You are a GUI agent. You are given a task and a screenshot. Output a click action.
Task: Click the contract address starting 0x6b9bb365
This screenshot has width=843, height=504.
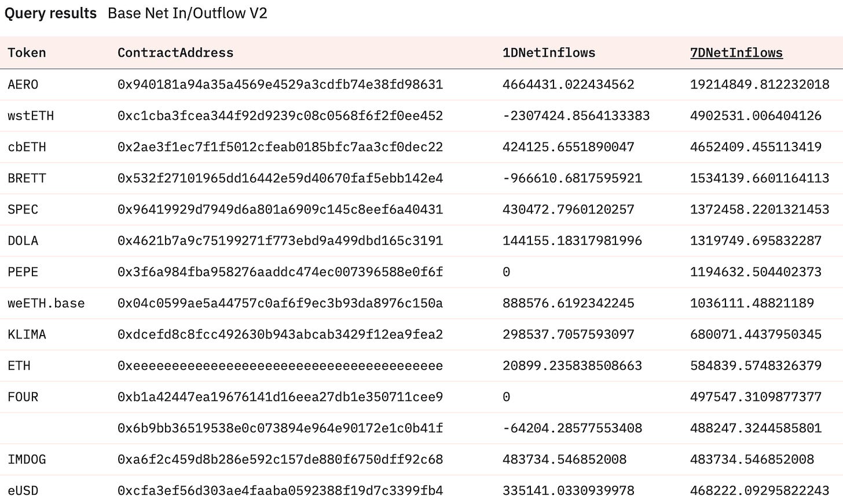point(280,428)
